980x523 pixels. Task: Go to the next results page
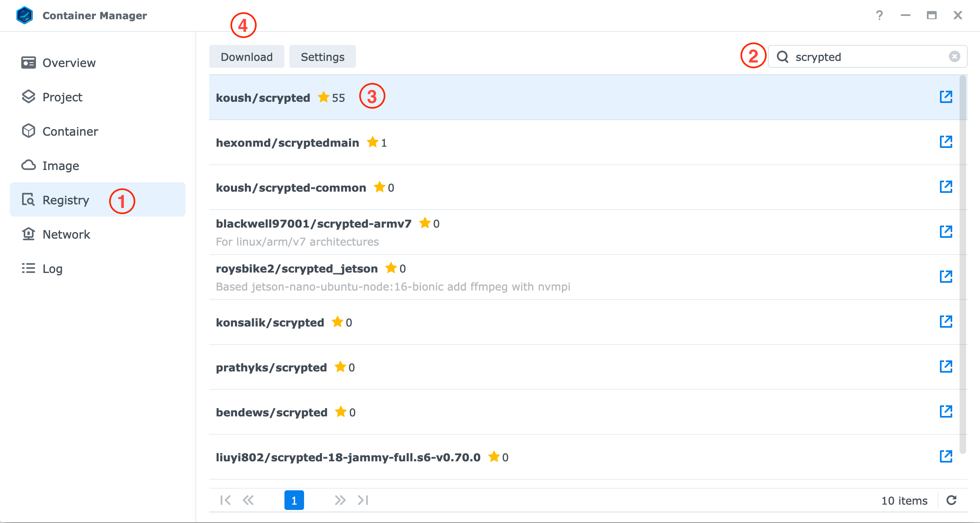[340, 500]
